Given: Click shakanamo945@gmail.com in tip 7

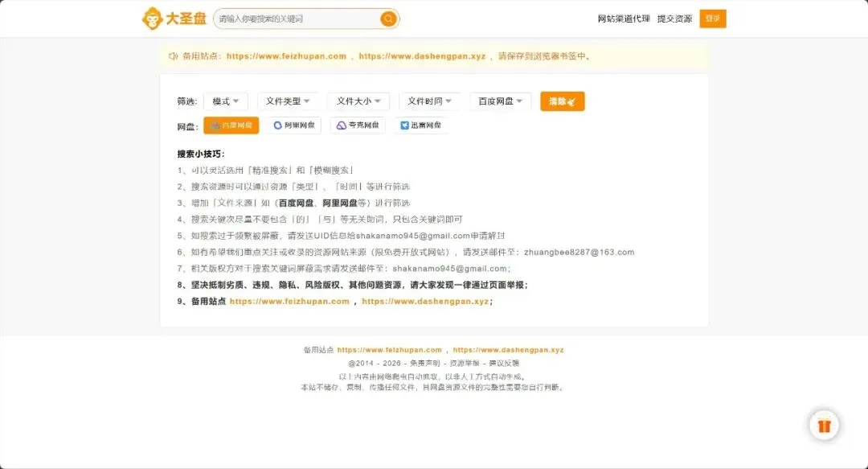Looking at the screenshot, I should pyautogui.click(x=449, y=269).
